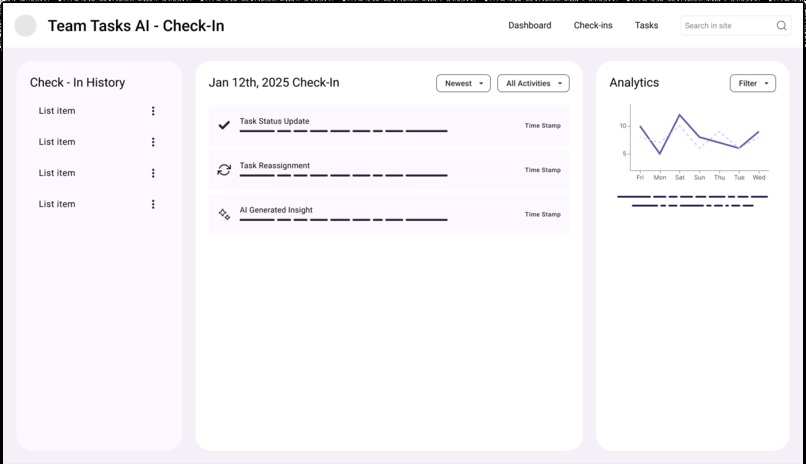806x464 pixels.
Task: Open the Newest sort dropdown
Action: tap(463, 83)
